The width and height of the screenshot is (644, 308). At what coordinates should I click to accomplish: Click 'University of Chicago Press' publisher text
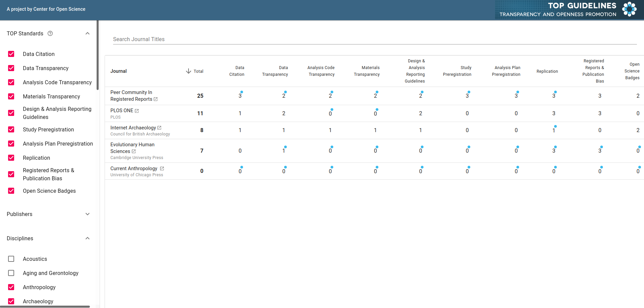(x=137, y=175)
